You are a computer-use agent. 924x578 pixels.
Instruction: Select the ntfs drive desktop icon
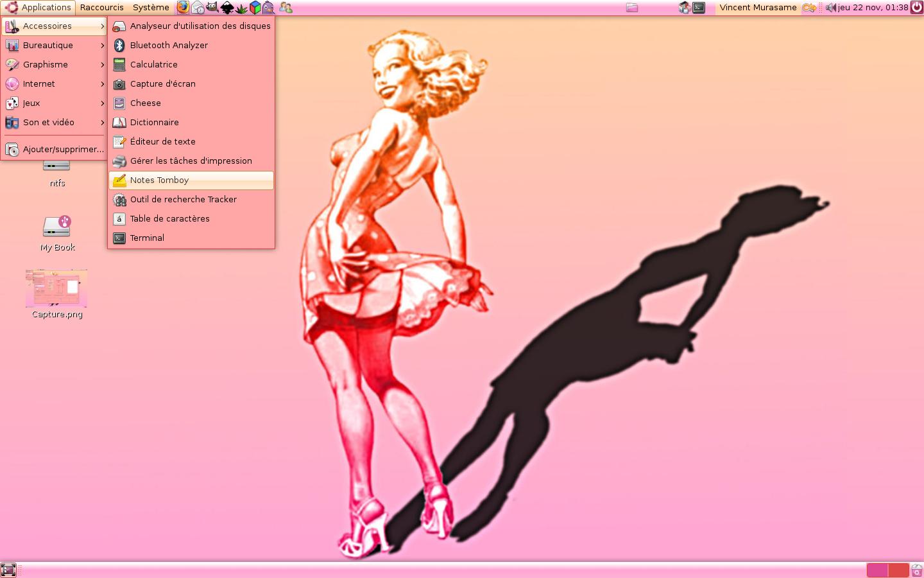57,173
